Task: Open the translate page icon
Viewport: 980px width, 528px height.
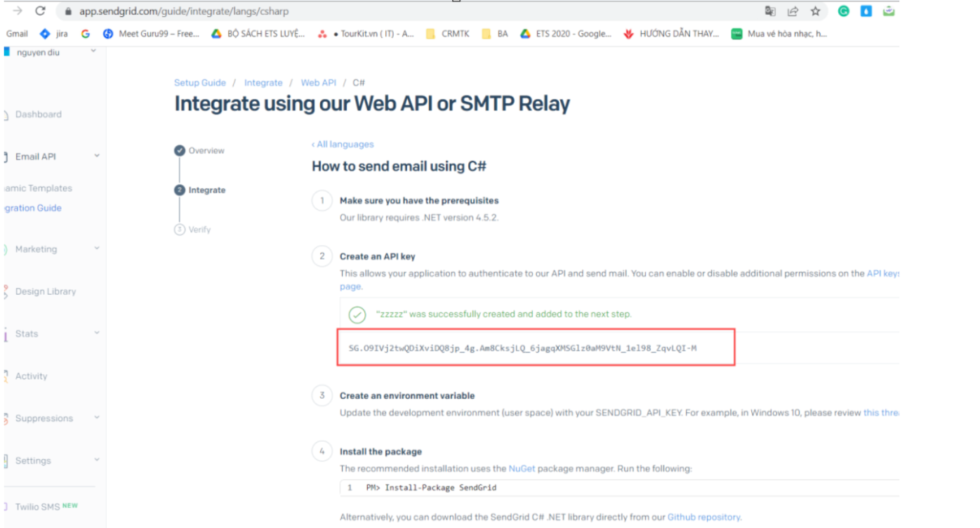Action: pyautogui.click(x=770, y=11)
